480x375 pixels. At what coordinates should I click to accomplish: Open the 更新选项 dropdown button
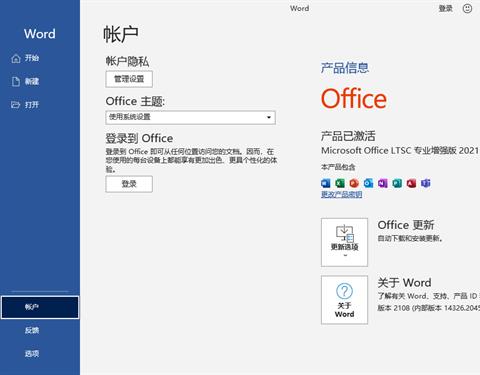click(x=344, y=242)
